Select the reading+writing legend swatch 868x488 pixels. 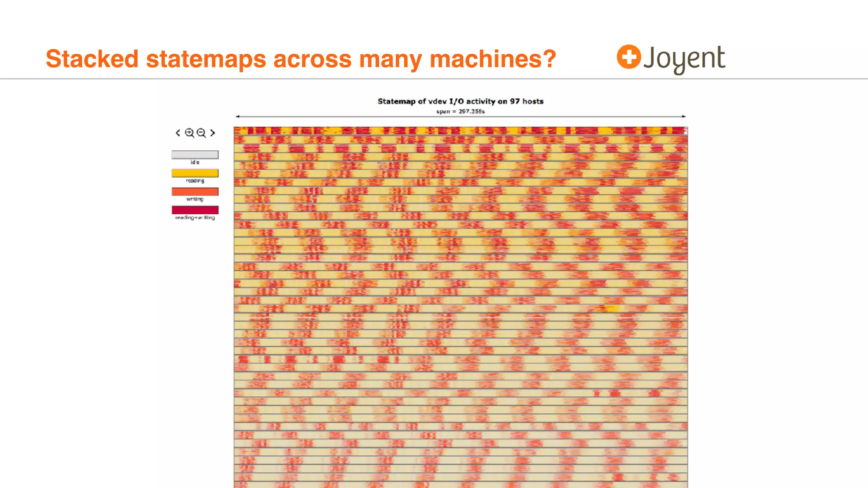click(x=195, y=210)
